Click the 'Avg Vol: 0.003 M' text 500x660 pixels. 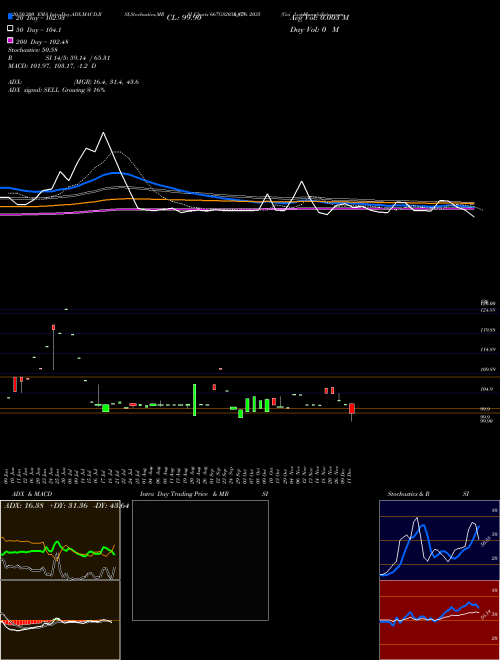pyautogui.click(x=319, y=18)
